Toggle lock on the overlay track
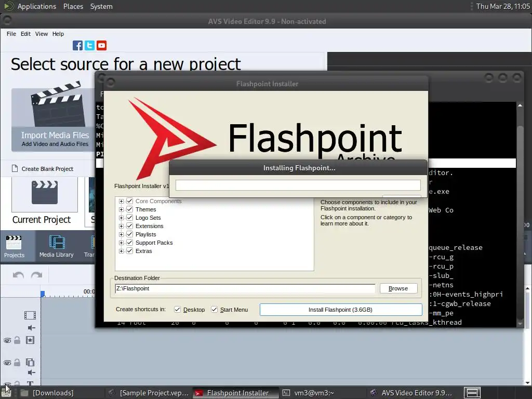532x399 pixels. click(x=17, y=362)
